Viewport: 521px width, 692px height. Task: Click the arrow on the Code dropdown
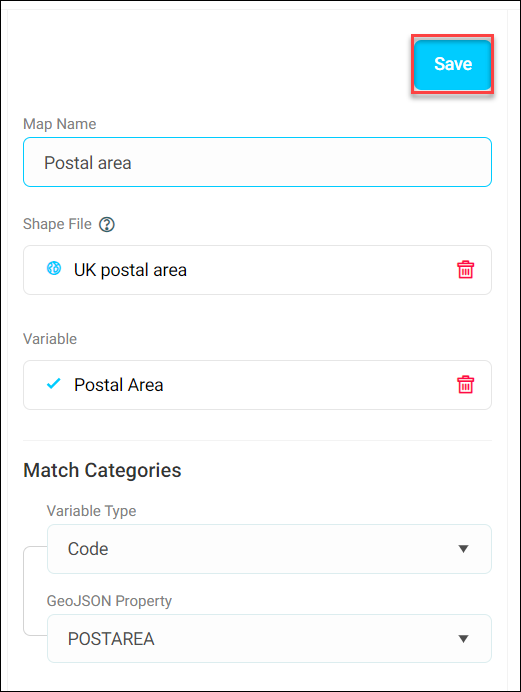tap(463, 549)
